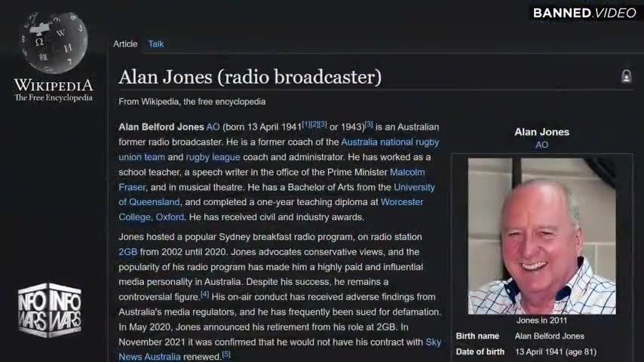Click 'From Wikipedia, the free encyclopedia' tagline
The image size is (644, 362).
point(192,102)
